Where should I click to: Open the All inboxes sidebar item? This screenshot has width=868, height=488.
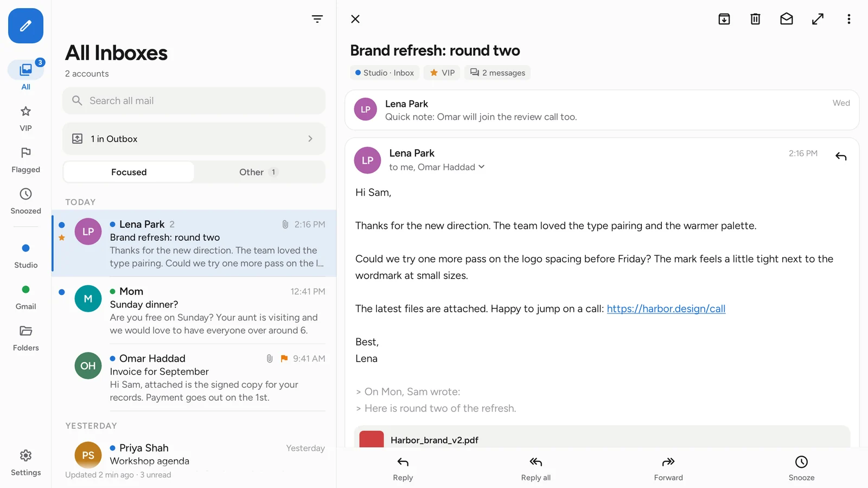click(25, 75)
